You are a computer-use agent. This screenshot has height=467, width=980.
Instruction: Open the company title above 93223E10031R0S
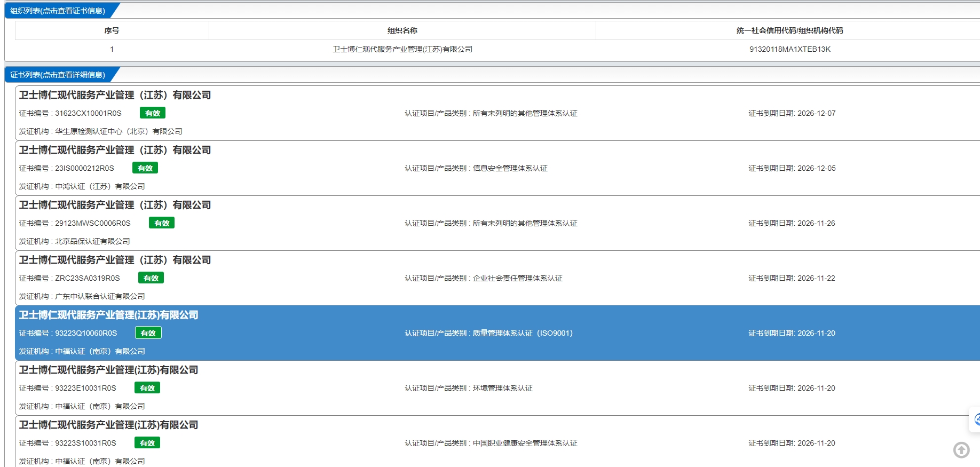pyautogui.click(x=108, y=370)
